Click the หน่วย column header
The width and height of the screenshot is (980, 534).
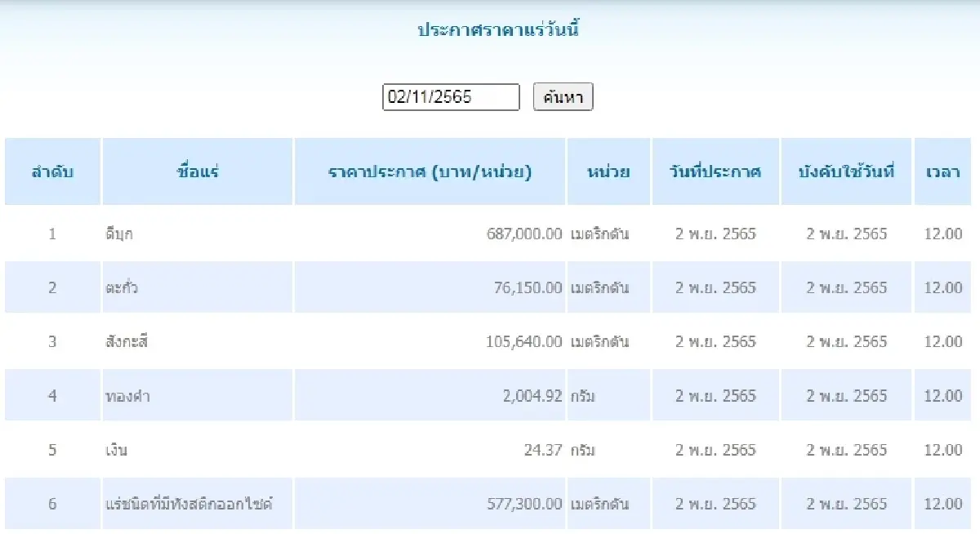pos(608,171)
